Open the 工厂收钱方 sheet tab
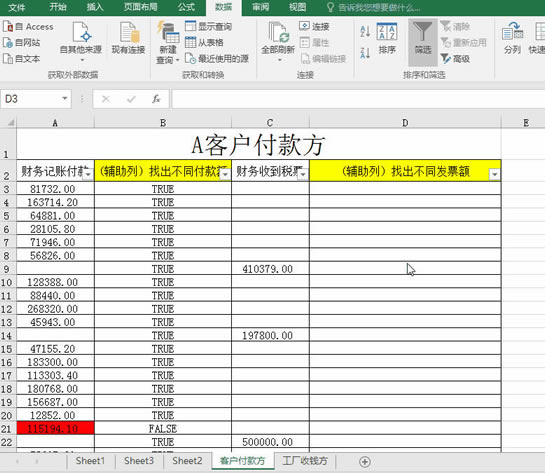The width and height of the screenshot is (545, 473). [x=305, y=461]
